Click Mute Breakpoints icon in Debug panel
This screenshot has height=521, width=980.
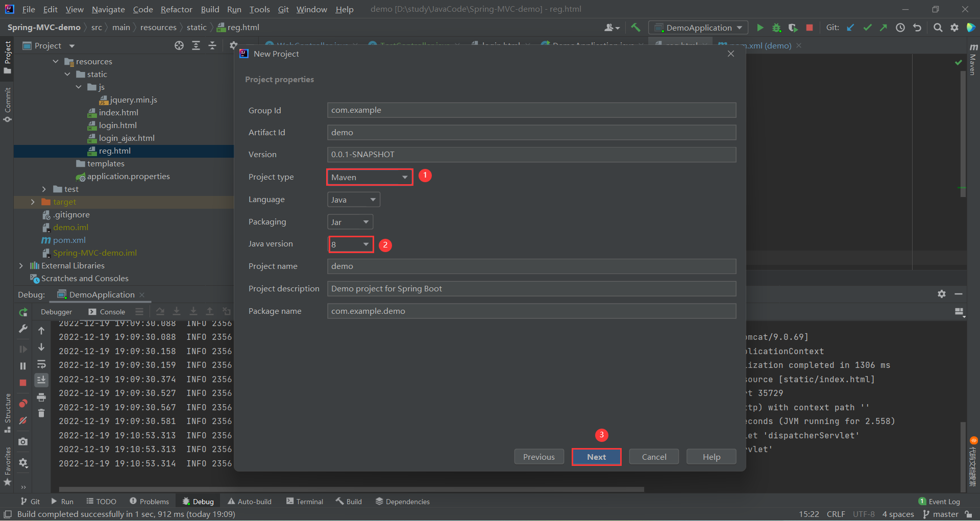[23, 420]
